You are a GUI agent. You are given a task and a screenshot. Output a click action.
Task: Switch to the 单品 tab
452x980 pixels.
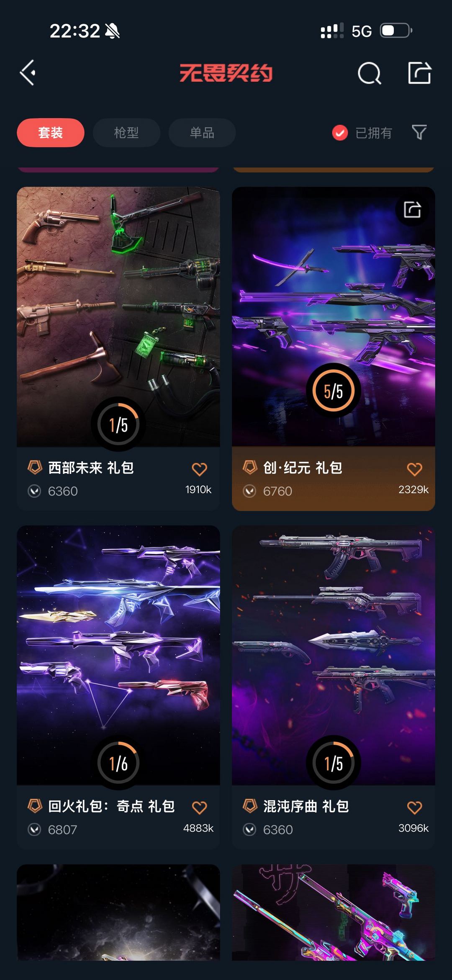point(202,133)
